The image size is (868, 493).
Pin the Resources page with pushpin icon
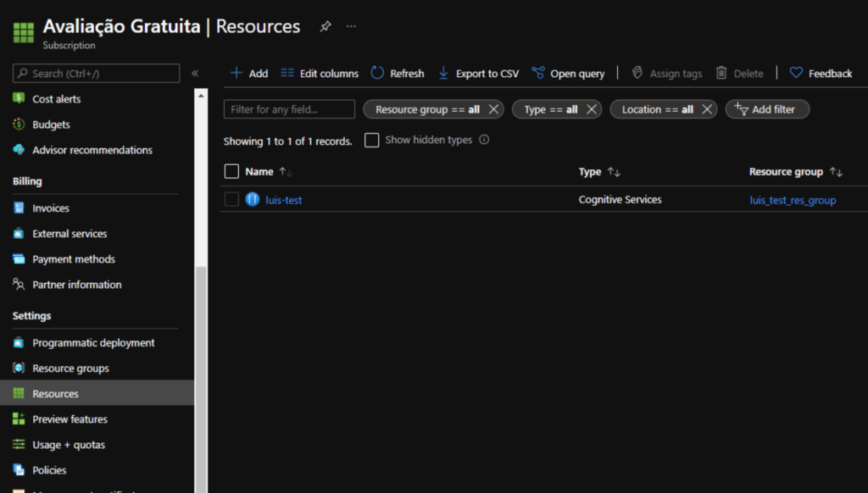325,26
